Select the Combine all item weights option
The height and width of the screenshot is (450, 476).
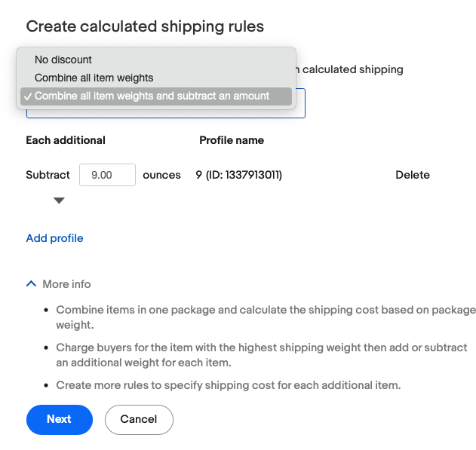[x=94, y=78]
